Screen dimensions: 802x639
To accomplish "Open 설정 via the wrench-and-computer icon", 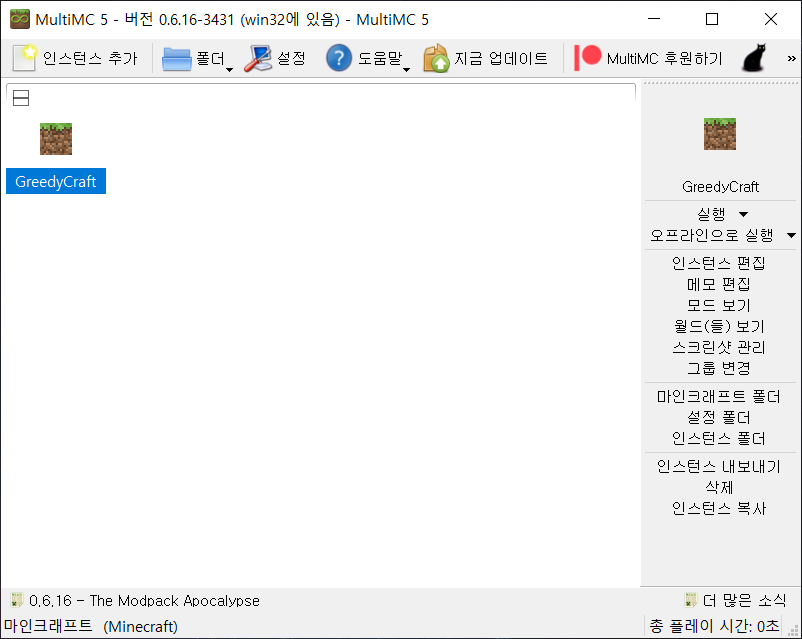I will (x=258, y=58).
